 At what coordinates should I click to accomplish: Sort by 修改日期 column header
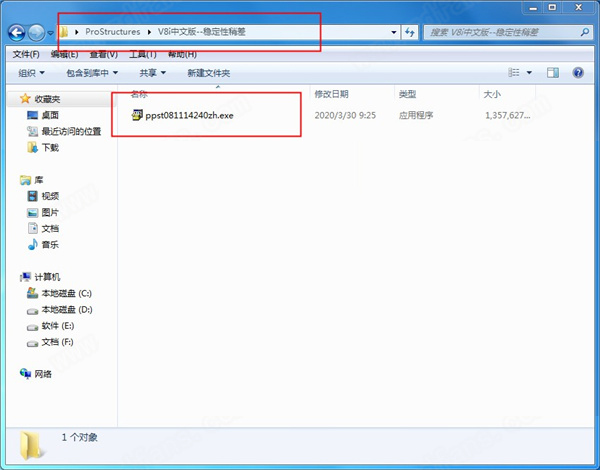click(331, 94)
